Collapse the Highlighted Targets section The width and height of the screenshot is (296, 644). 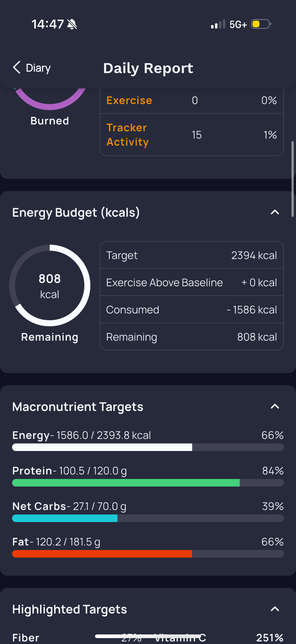275,609
